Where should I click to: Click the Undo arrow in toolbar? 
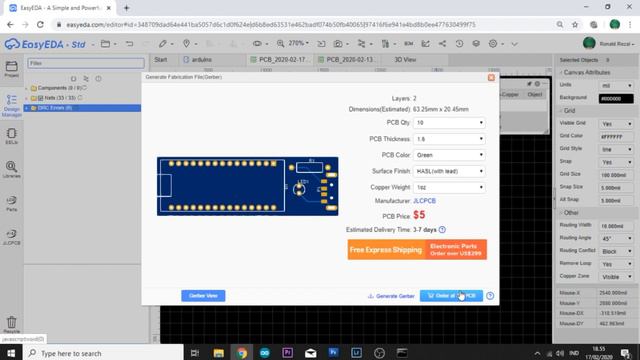click(x=129, y=44)
